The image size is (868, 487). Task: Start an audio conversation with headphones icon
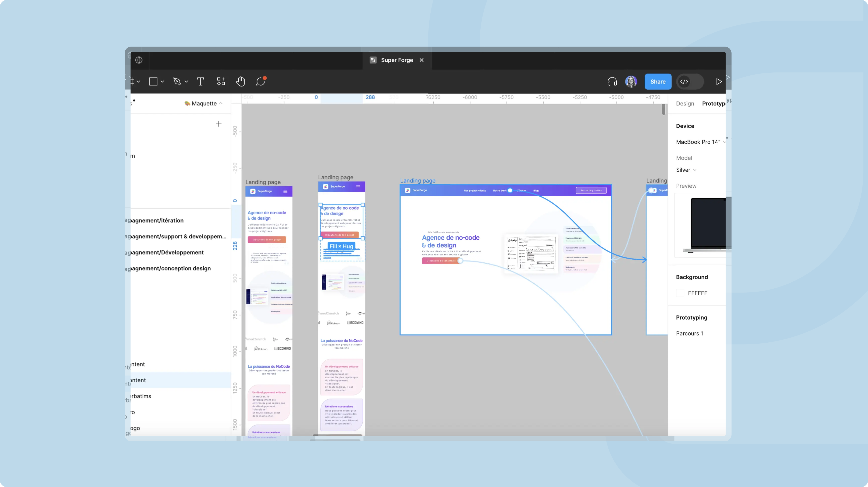click(612, 82)
